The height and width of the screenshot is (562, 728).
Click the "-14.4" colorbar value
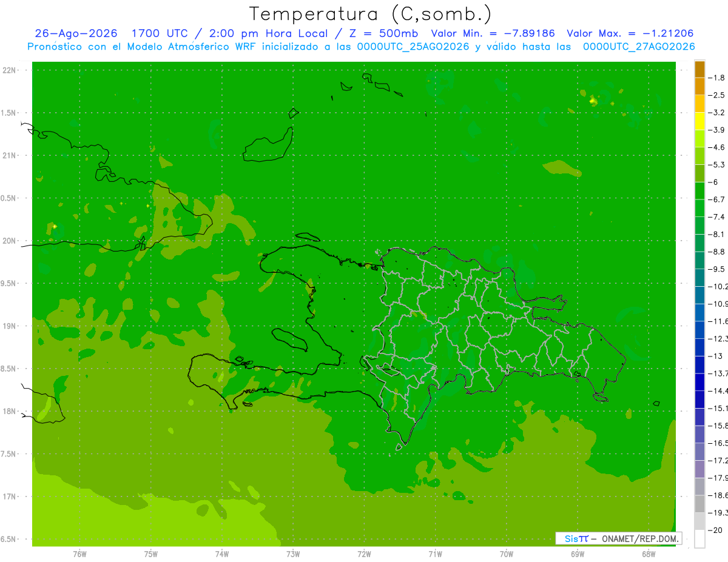coord(718,391)
